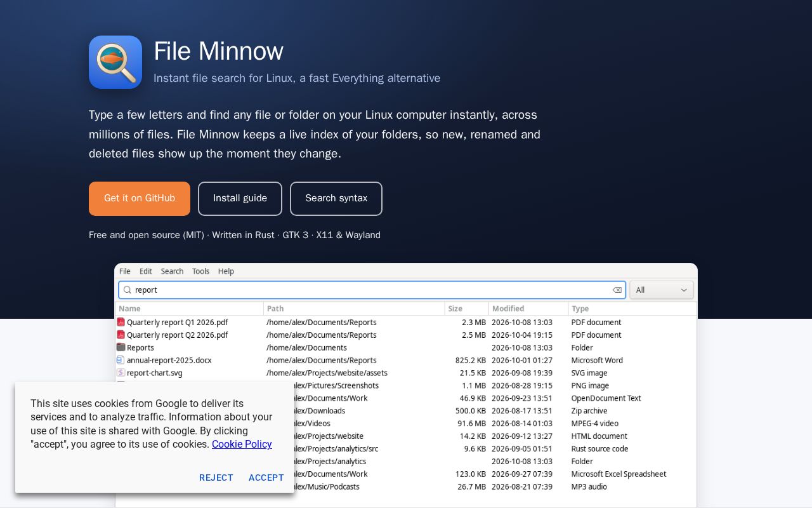812x508 pixels.
Task: Click the File Minnow app logo
Action: (x=115, y=62)
